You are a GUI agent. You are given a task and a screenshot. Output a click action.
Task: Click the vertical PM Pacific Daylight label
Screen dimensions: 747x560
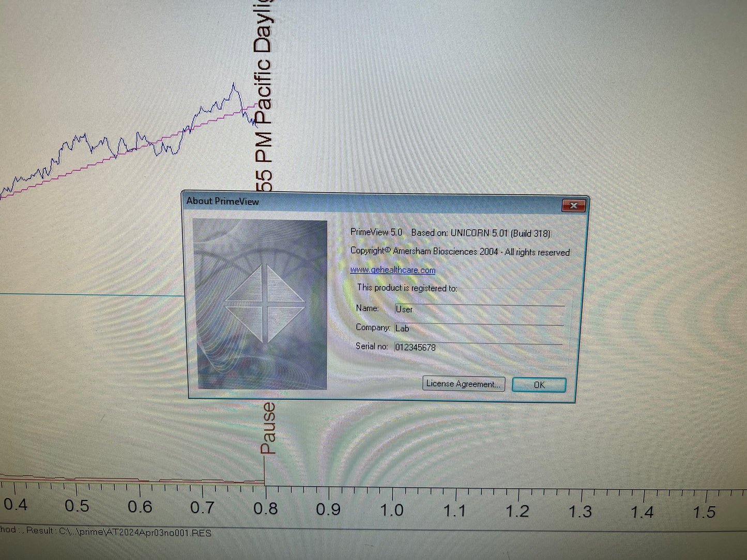(x=263, y=93)
